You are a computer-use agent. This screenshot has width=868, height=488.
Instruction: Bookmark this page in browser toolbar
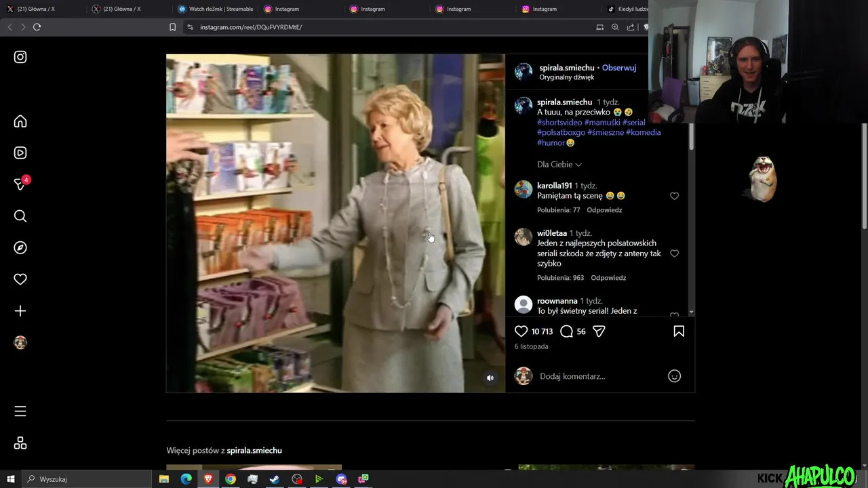coord(172,27)
